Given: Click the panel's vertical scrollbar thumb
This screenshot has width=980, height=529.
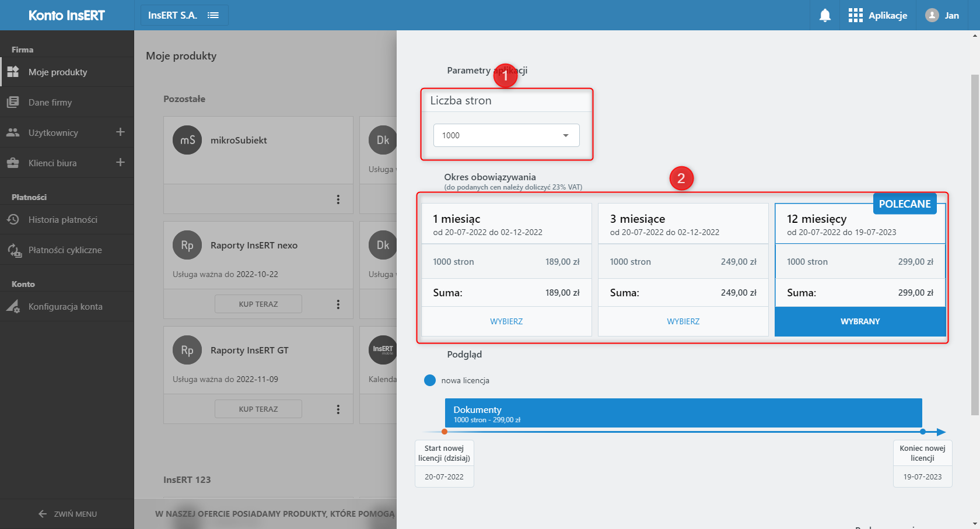Looking at the screenshot, I should pos(975,245).
